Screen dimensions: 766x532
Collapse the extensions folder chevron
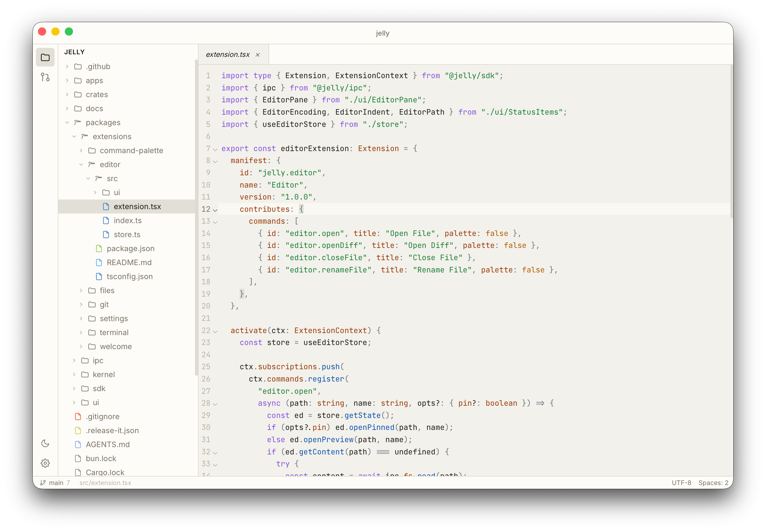(74, 136)
